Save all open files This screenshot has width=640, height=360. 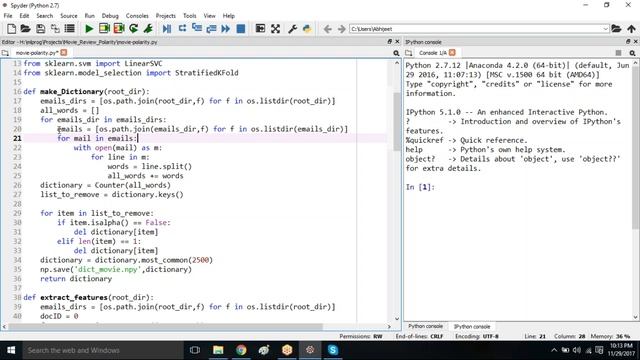pyautogui.click(x=55, y=29)
